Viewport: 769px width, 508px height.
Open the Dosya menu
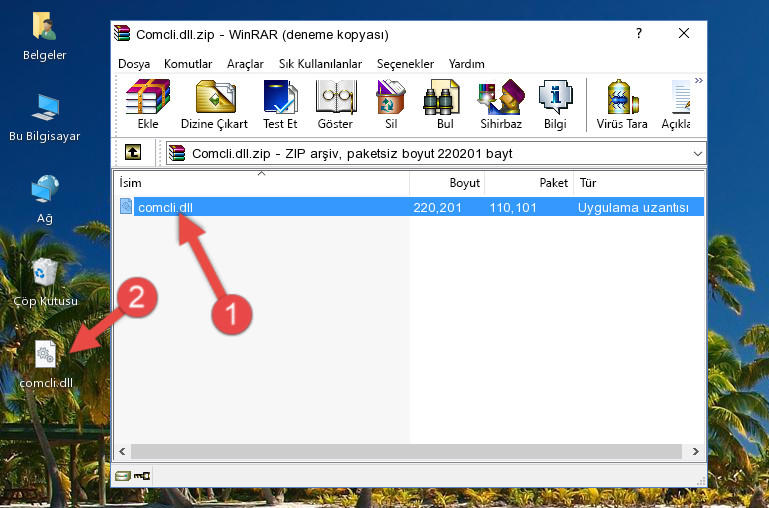click(134, 64)
